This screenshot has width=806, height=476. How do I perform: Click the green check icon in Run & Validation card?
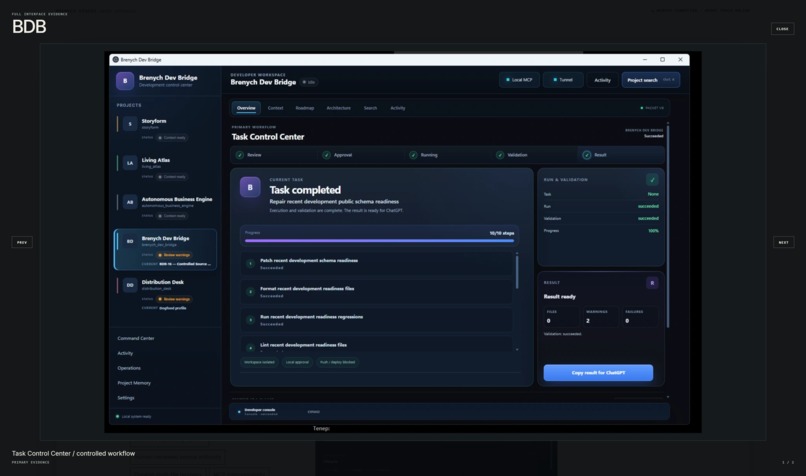tap(652, 179)
